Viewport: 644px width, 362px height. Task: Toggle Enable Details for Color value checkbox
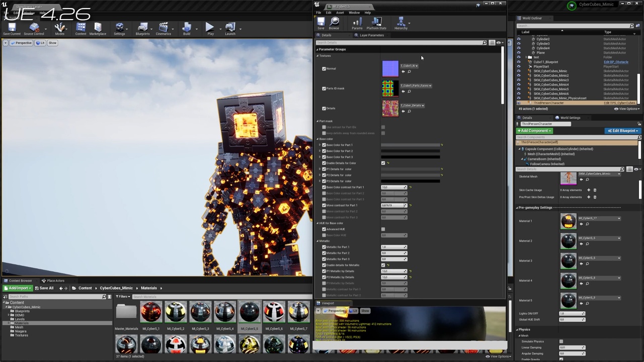[x=383, y=163]
